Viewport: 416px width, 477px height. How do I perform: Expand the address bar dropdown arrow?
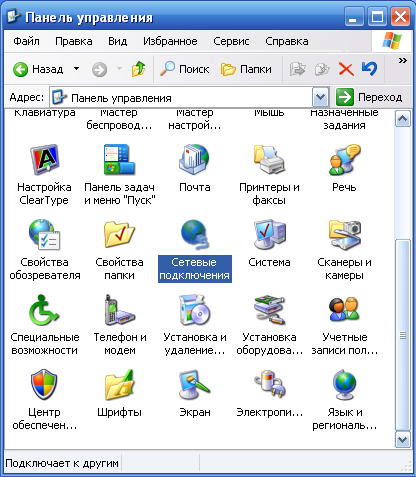point(320,97)
